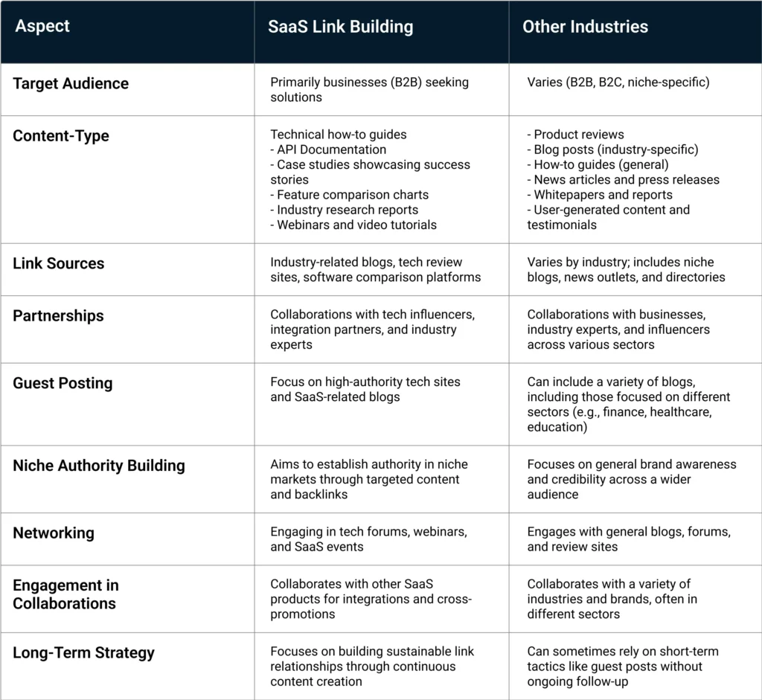
Task: Click the text about tech forums and webinars
Action: [x=368, y=539]
